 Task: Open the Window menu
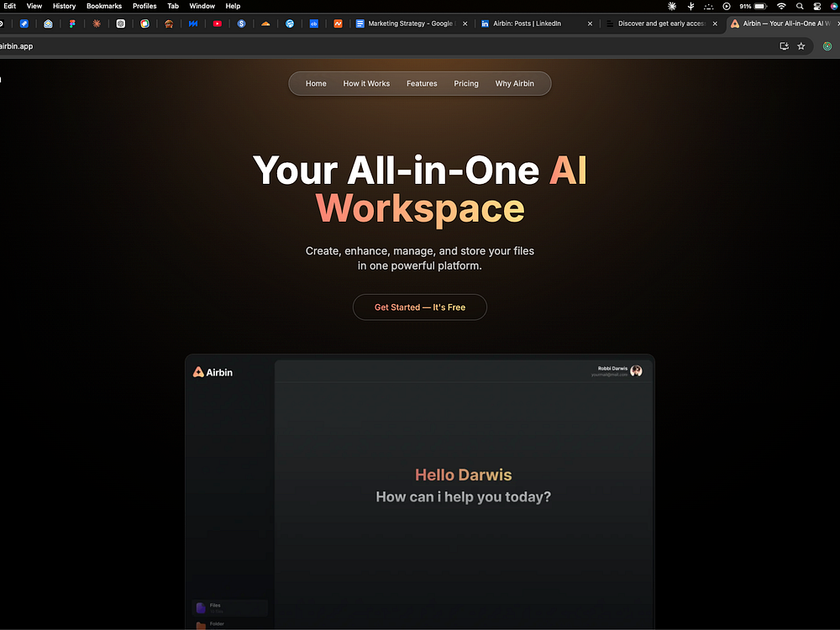202,7
